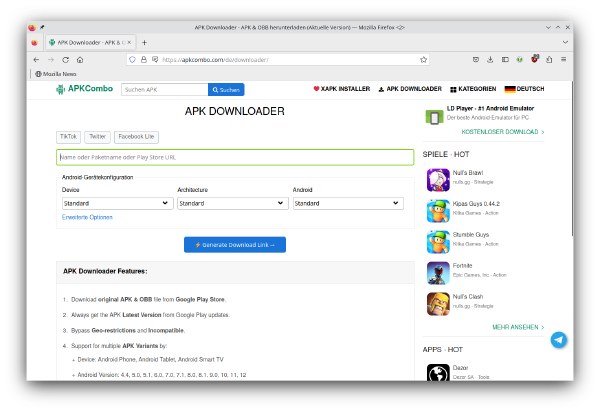Open the list all tabs chevron

565,42
